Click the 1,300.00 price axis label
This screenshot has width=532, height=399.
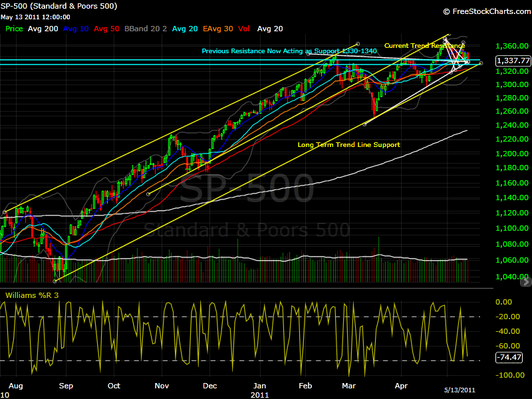[x=512, y=84]
